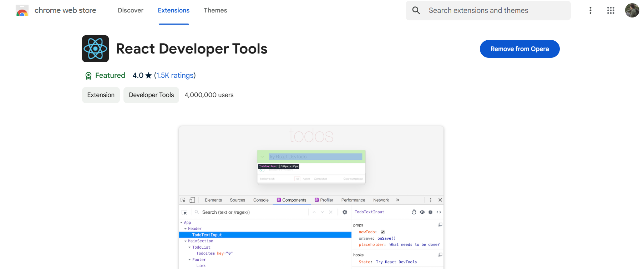The width and height of the screenshot is (644, 269).
Task: Select the Network tab in screenshot
Action: click(381, 200)
